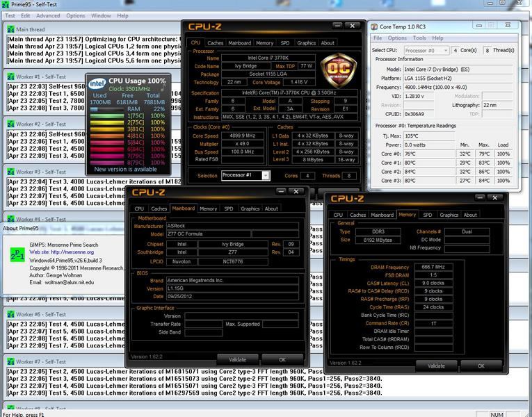Click the Core Speed 4899.9 MHz field
The height and width of the screenshot is (417, 532).
pyautogui.click(x=242, y=136)
